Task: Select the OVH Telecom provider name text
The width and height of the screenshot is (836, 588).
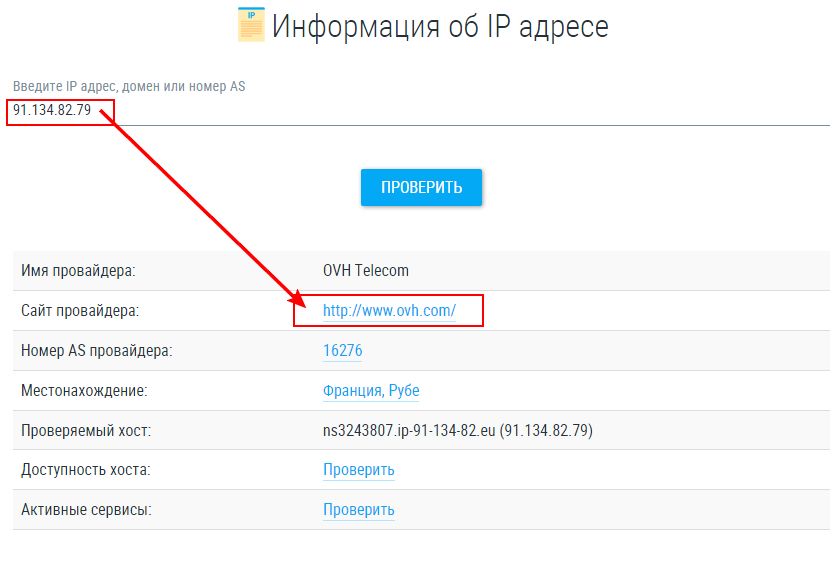Action: pos(366,270)
